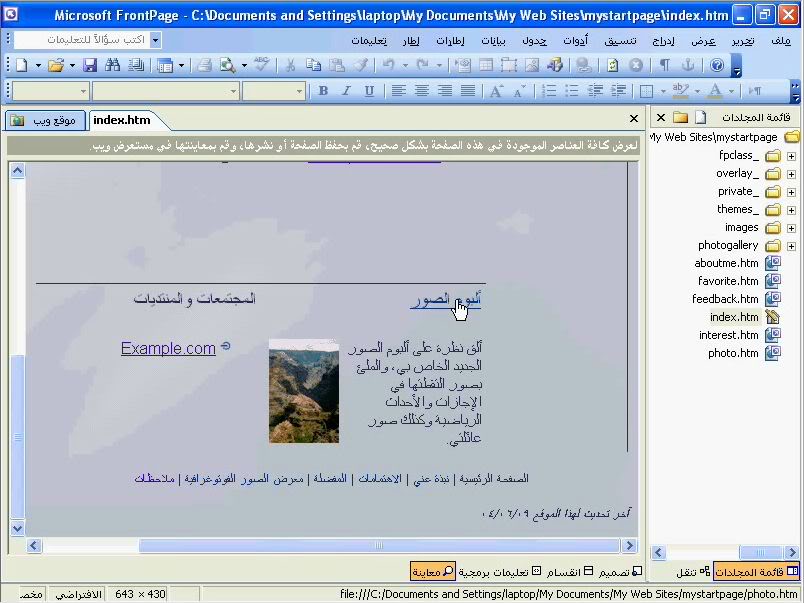
Task: Create a new page in the folder list pane
Action: click(700, 117)
